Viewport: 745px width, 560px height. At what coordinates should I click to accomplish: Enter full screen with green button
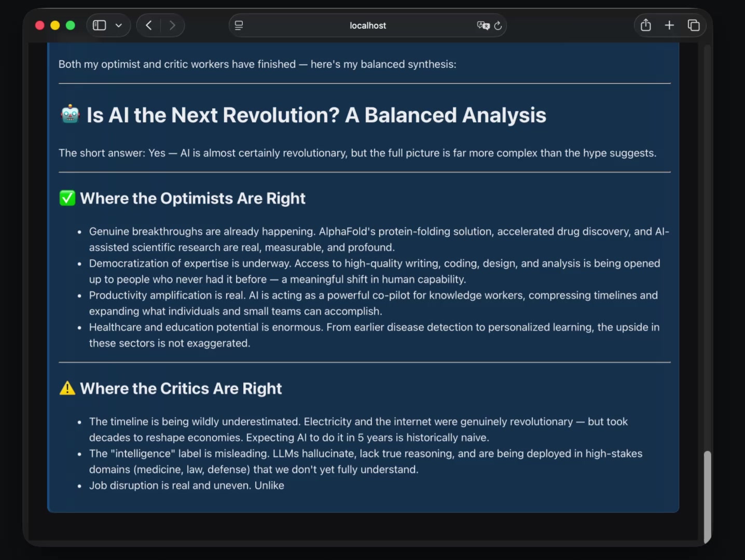71,25
